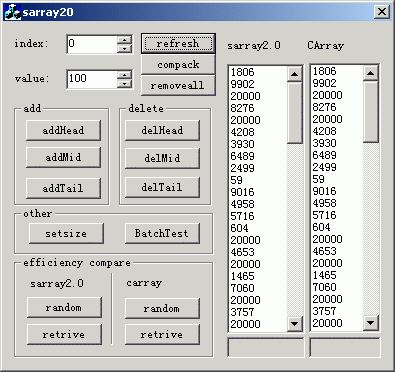Image resolution: width=395 pixels, height=372 pixels.
Task: Increase the value field using up arrow
Action: coord(124,75)
